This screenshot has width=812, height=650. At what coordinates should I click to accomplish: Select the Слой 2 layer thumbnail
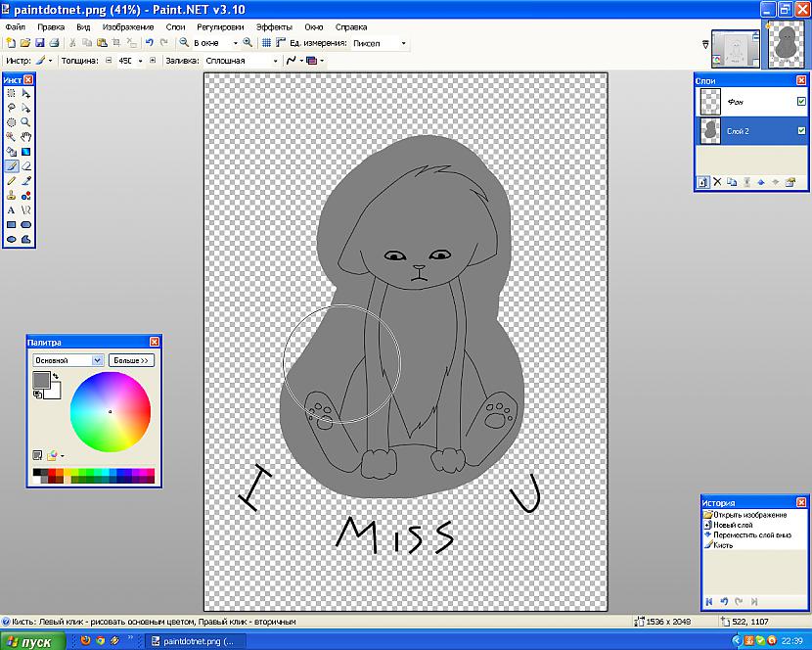coord(710,131)
